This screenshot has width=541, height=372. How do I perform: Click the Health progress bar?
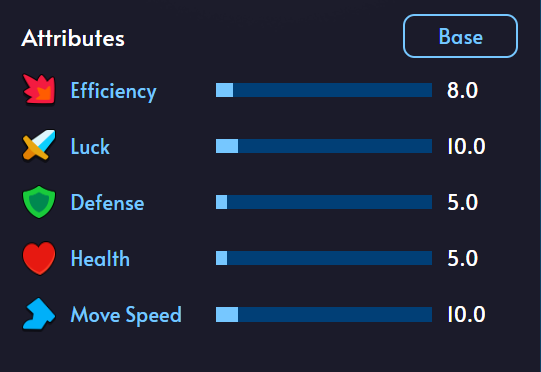coord(324,258)
